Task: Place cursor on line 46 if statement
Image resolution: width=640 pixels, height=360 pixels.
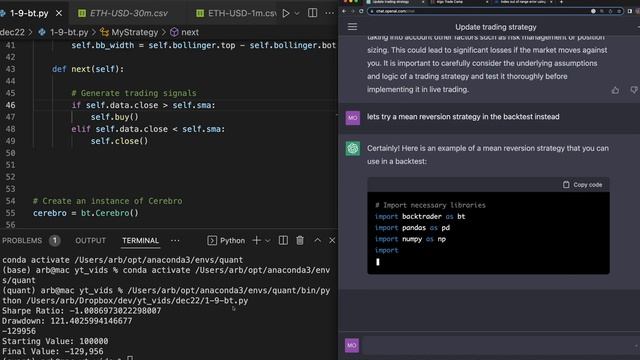Action: coord(143,105)
